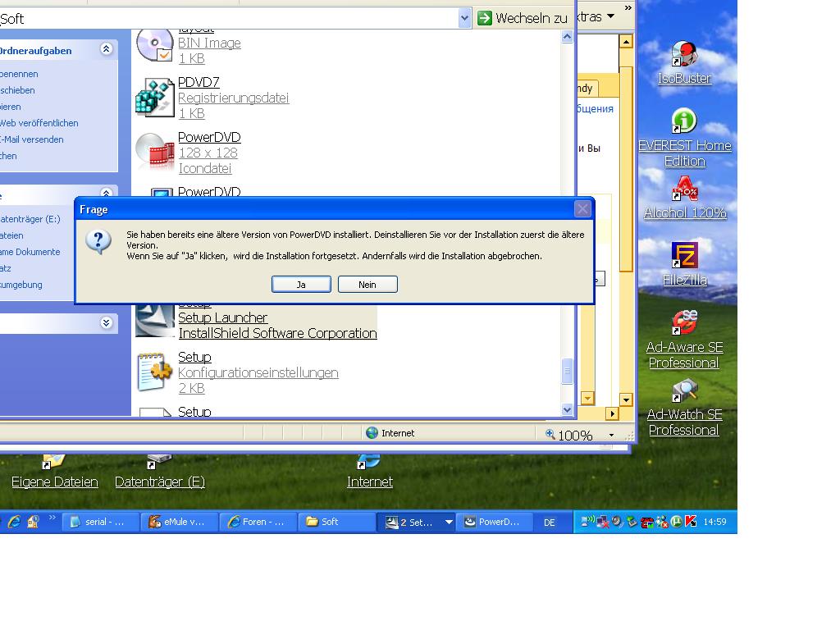Open the 'Datenträger (E:)' link in sidebar

(30, 219)
